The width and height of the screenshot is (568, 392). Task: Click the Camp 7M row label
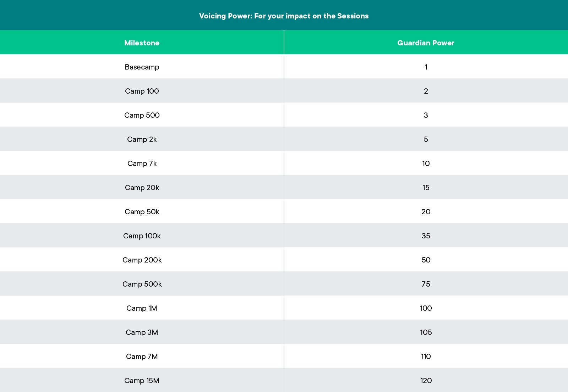142,357
